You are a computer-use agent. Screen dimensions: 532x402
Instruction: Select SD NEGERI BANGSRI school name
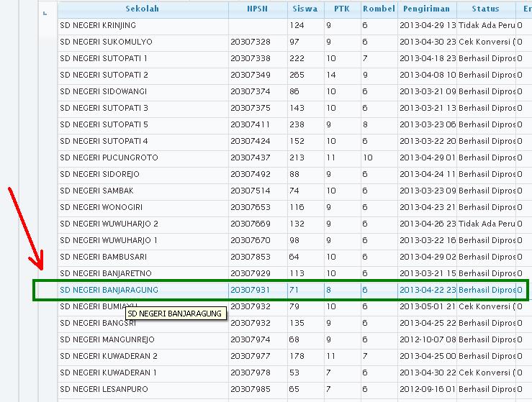pyautogui.click(x=98, y=324)
